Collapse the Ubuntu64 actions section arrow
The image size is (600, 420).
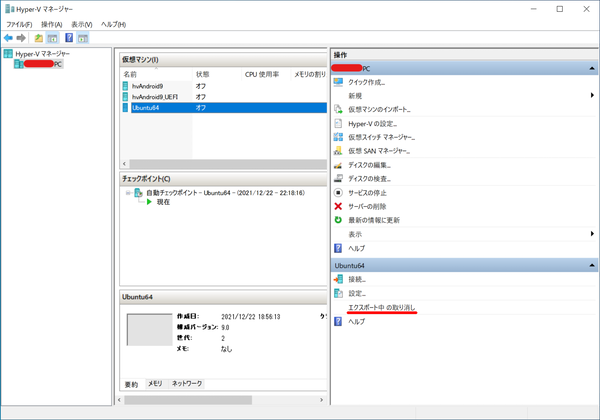592,265
